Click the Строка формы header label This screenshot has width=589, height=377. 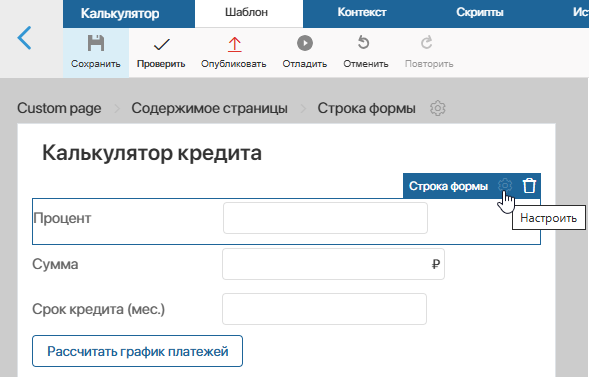[448, 186]
